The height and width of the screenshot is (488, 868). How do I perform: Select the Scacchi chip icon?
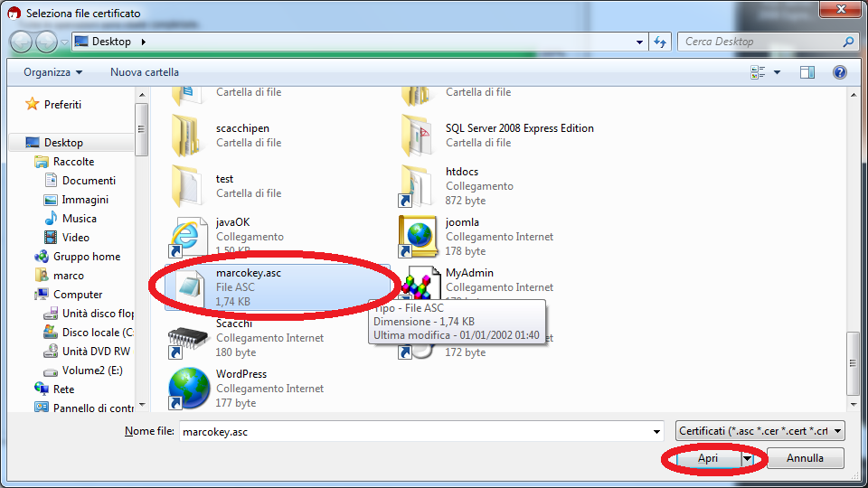point(189,337)
